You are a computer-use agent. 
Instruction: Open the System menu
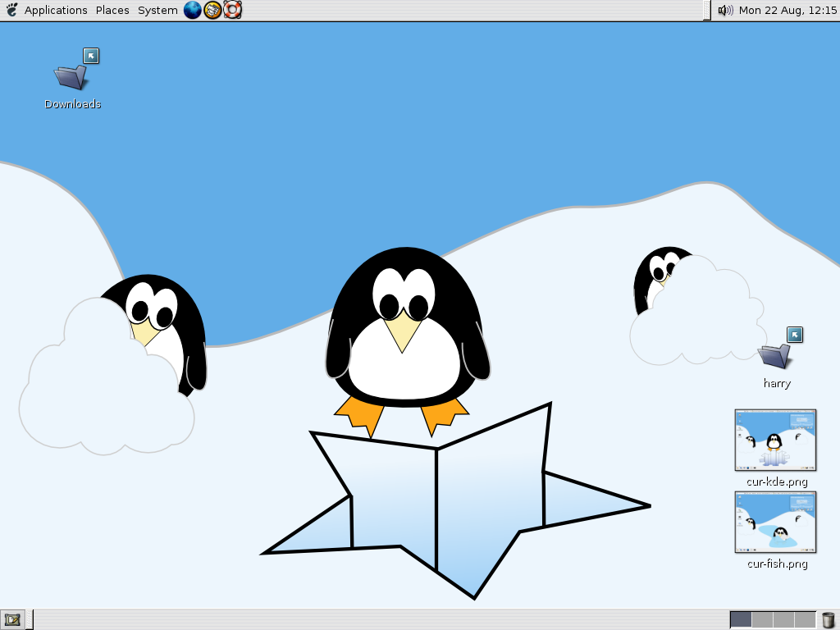pyautogui.click(x=157, y=10)
